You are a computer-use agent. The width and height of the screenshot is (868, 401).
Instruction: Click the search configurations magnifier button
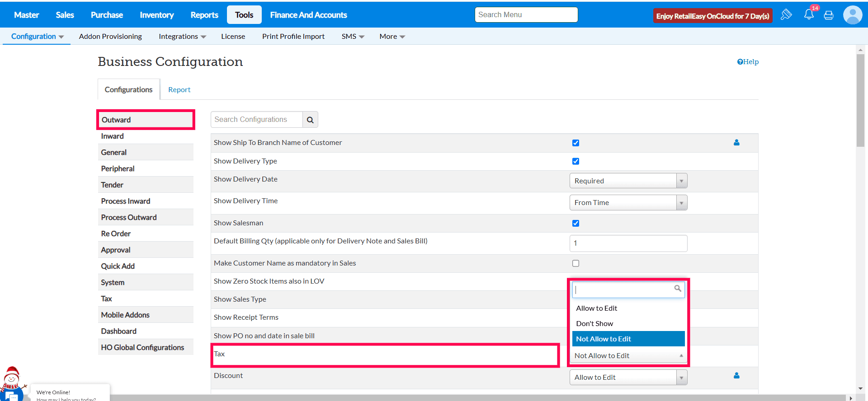310,120
